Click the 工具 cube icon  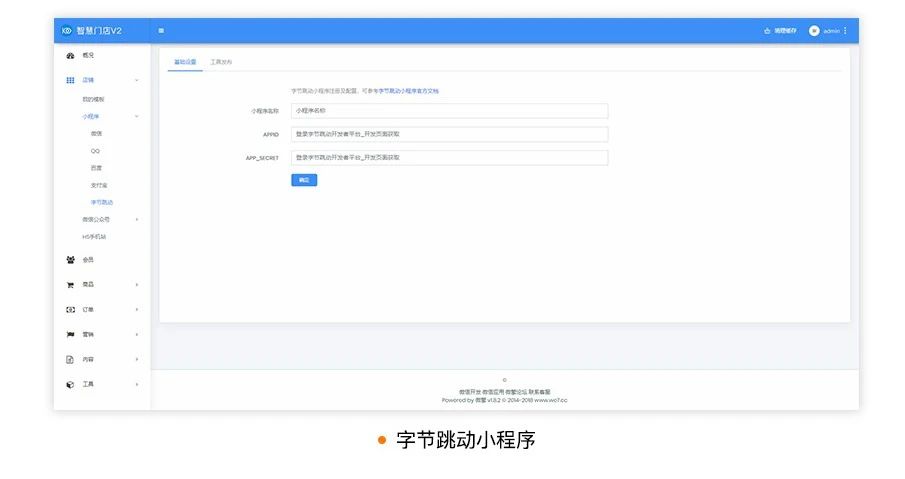[x=70, y=384]
